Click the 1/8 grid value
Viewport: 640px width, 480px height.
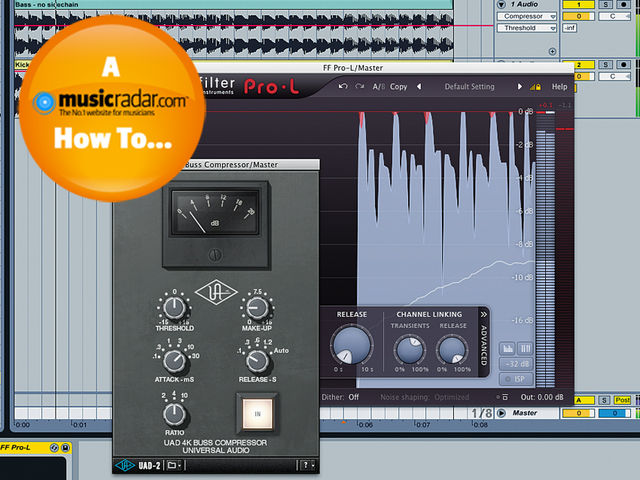(x=482, y=413)
